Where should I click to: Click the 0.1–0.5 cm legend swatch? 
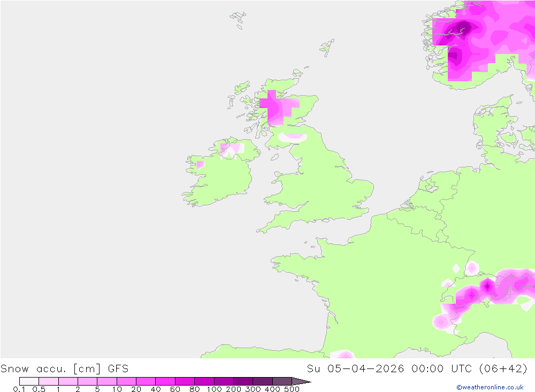pos(29,381)
